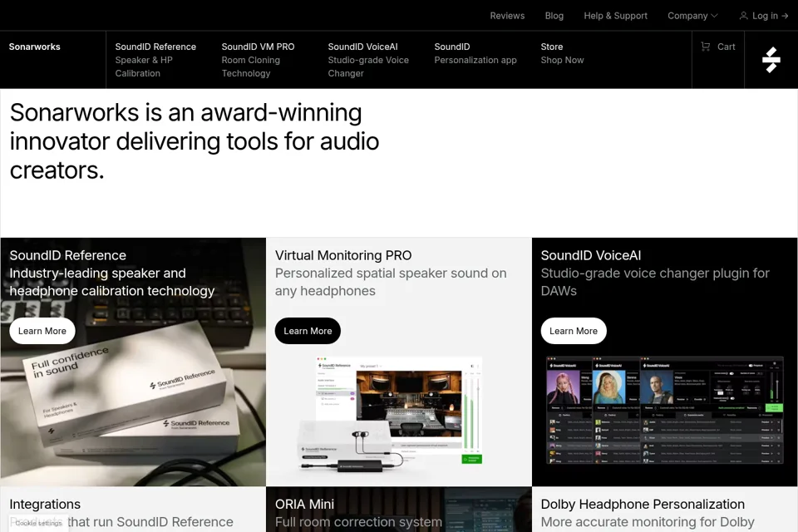Click the award-winning innovator headline
Screen dimensions: 798x532
[195, 141]
